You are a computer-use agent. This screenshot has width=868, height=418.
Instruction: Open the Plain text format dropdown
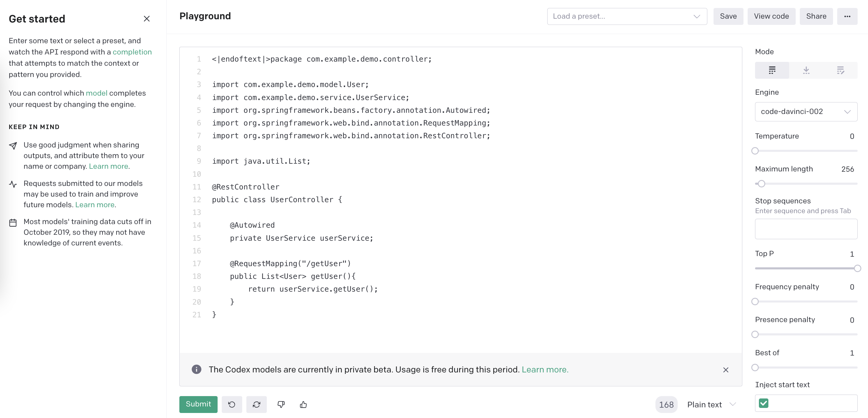point(711,404)
